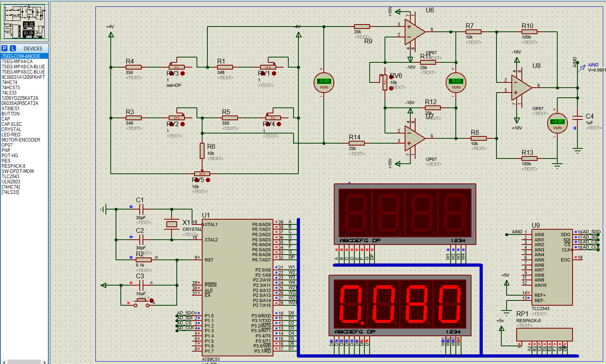Click the RV2 potentiometer adjust dot
This screenshot has height=364, width=606.
pyautogui.click(x=182, y=124)
